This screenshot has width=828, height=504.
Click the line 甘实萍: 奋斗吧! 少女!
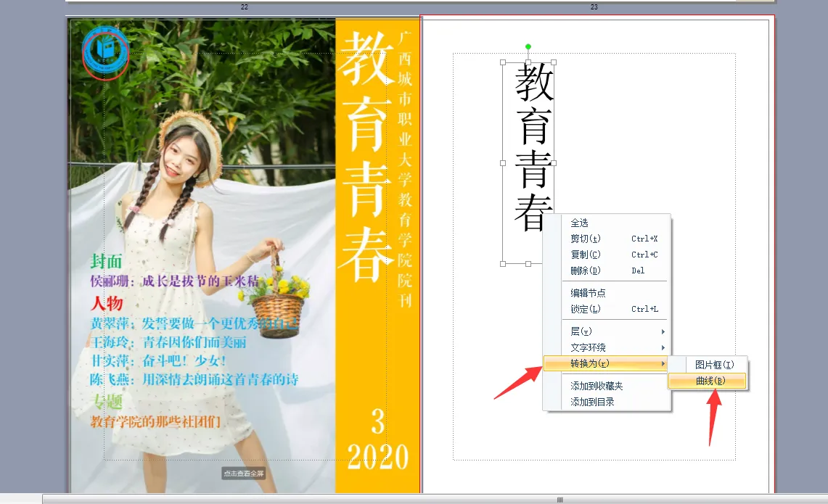coord(158,361)
